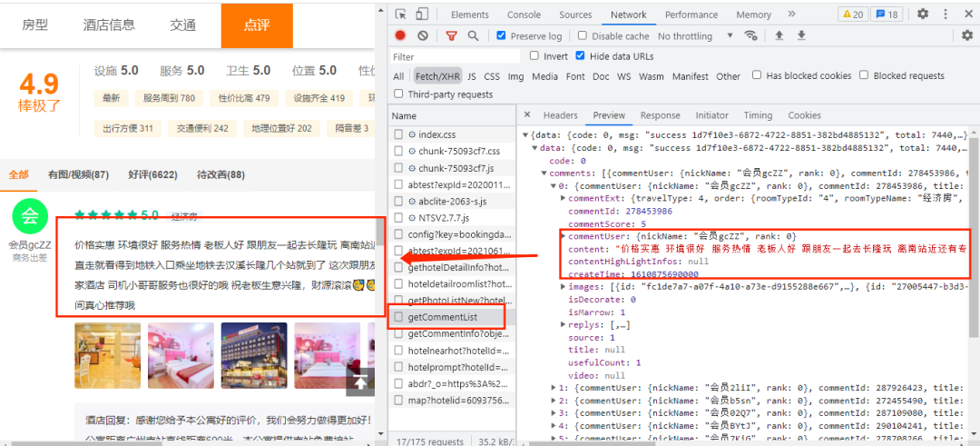Click the messages badge showing 18

[x=887, y=15]
